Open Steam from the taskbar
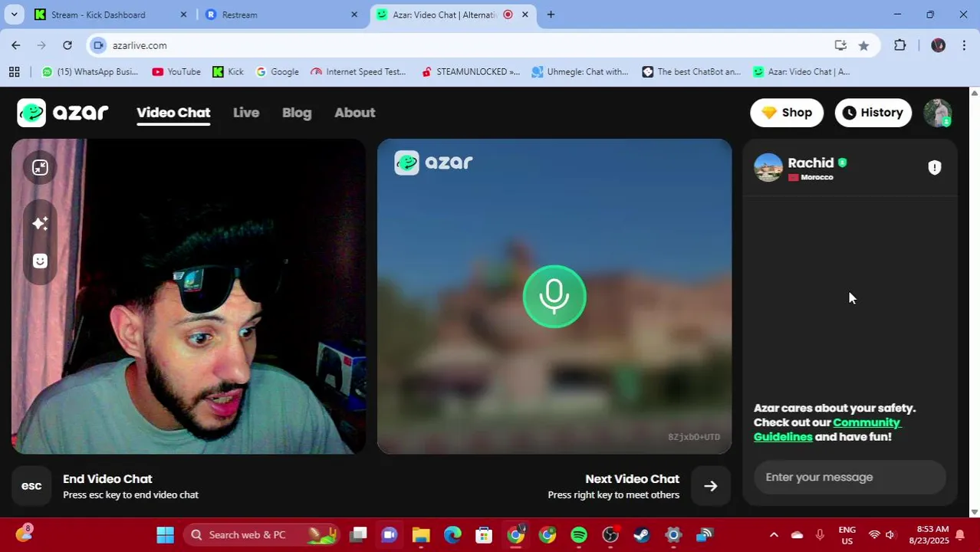The height and width of the screenshot is (552, 980). (642, 535)
